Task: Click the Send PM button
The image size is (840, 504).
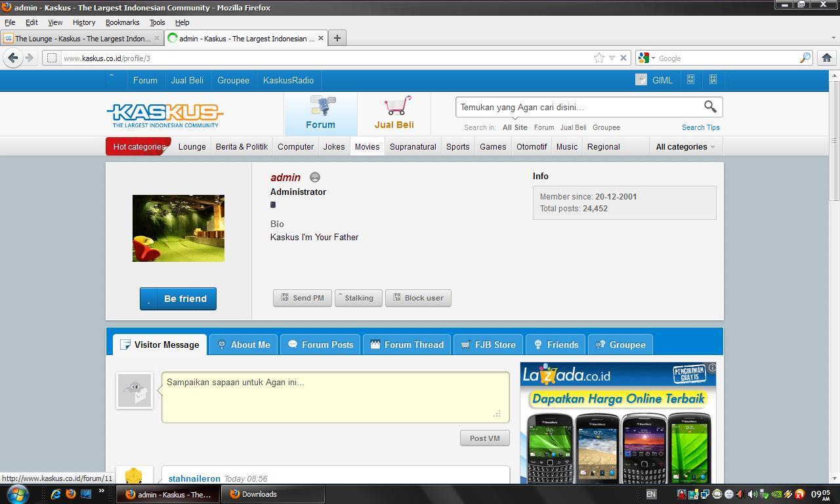Action: [x=303, y=298]
